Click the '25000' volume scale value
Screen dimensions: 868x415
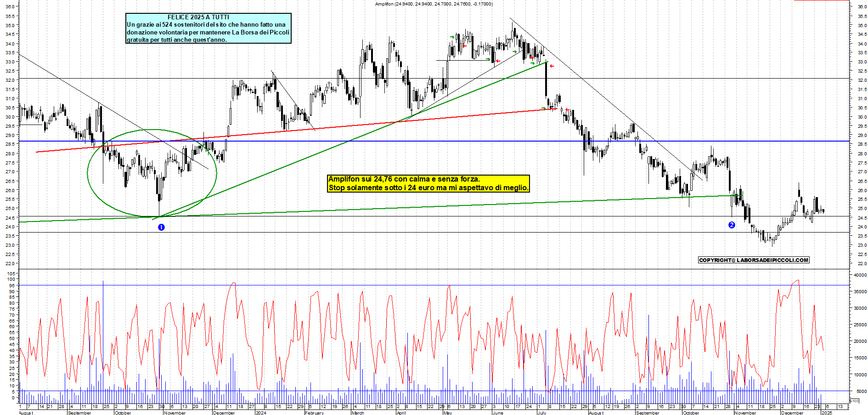pos(860,325)
